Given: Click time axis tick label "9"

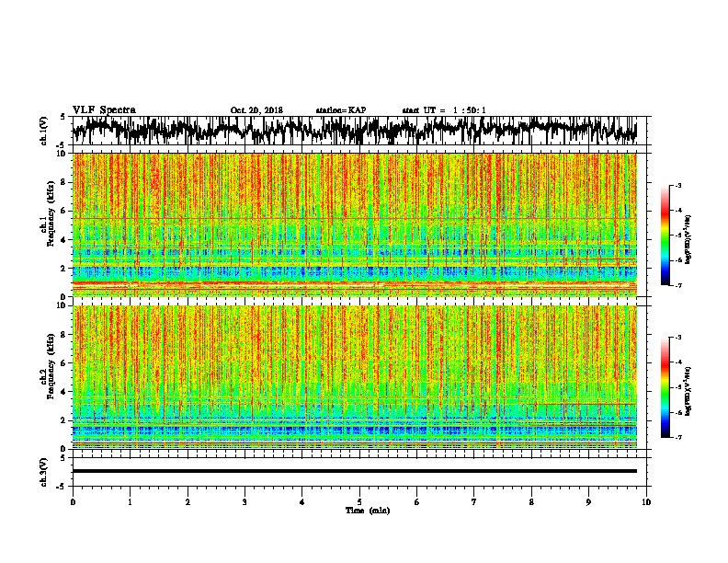Looking at the screenshot, I should [588, 502].
